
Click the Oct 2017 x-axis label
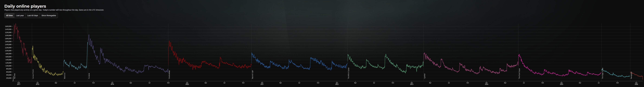pos(19,83)
